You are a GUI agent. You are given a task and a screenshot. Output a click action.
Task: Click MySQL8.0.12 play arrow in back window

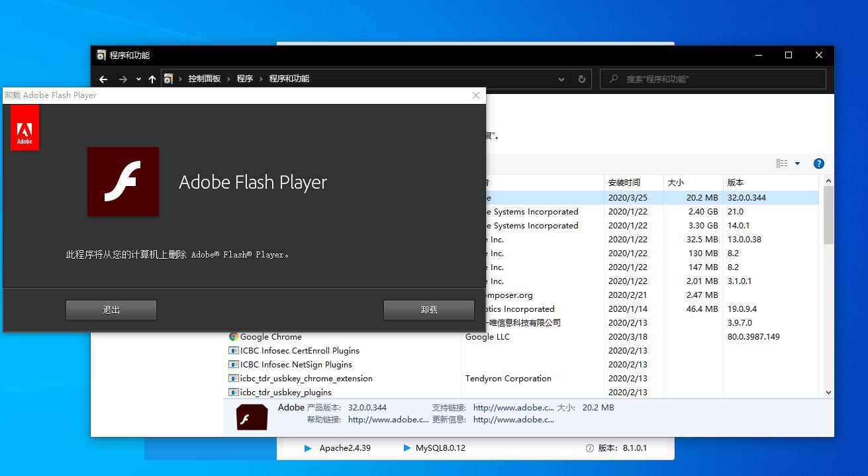click(x=407, y=448)
